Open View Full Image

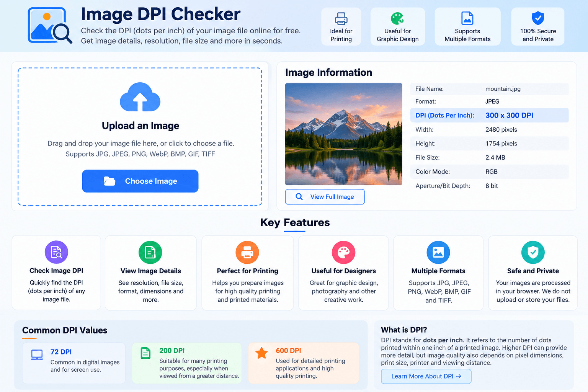pos(325,197)
